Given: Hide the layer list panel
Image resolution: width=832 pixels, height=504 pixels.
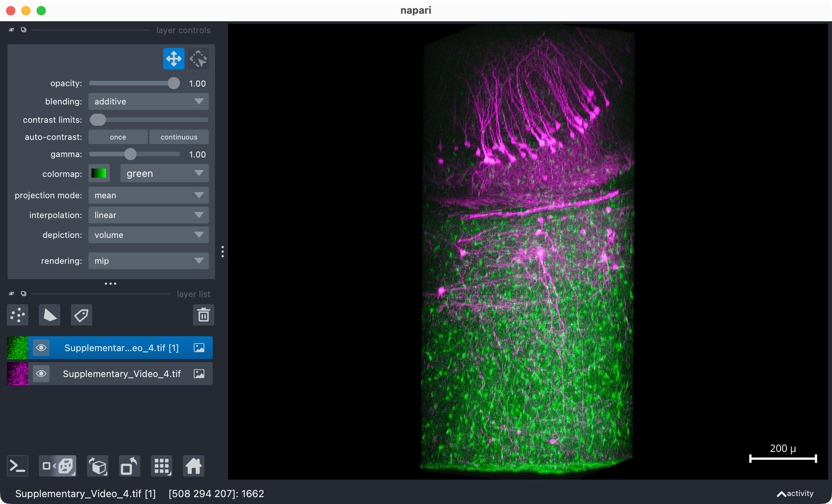Looking at the screenshot, I should pyautogui.click(x=11, y=294).
